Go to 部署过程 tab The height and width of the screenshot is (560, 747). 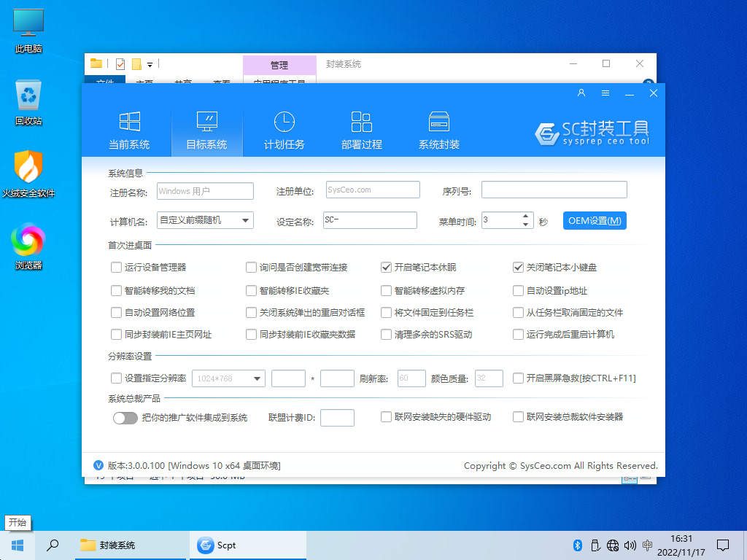(362, 131)
